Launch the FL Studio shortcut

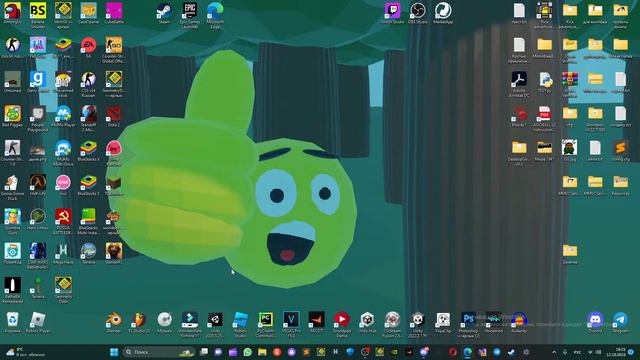pos(139,322)
